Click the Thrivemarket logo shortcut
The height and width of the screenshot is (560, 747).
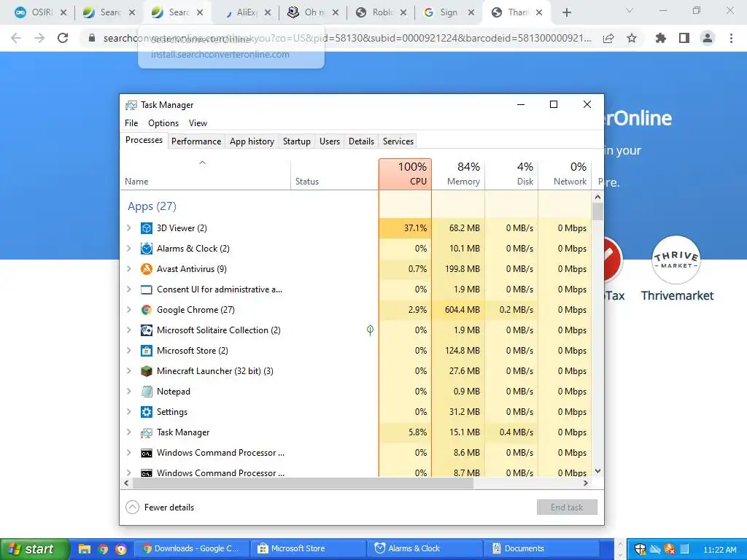676,260
